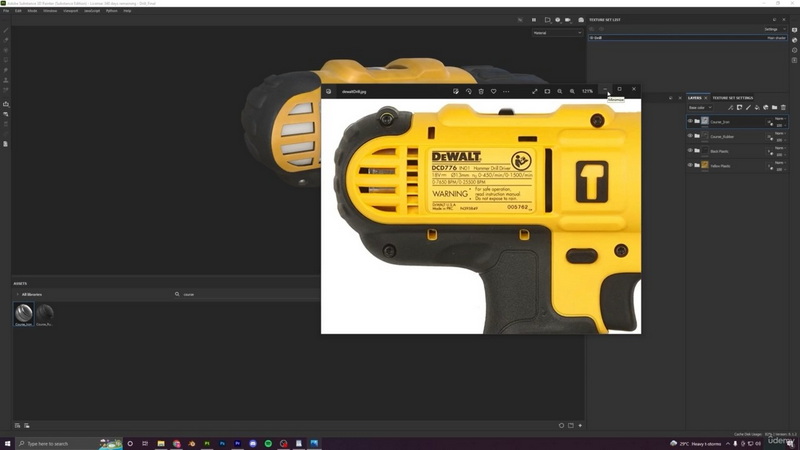
Task: Open the Photos three-dot more menu
Action: (506, 91)
